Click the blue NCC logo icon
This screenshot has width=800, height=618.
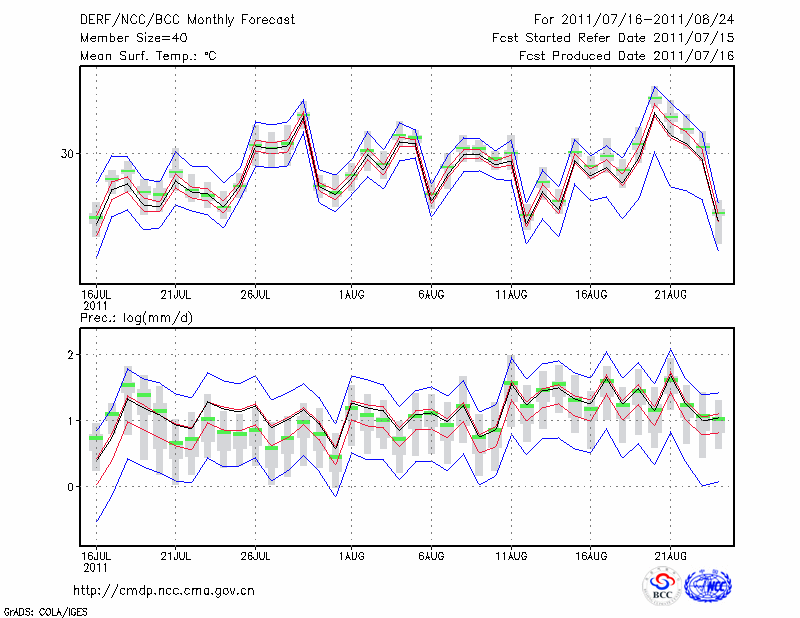pos(709,586)
